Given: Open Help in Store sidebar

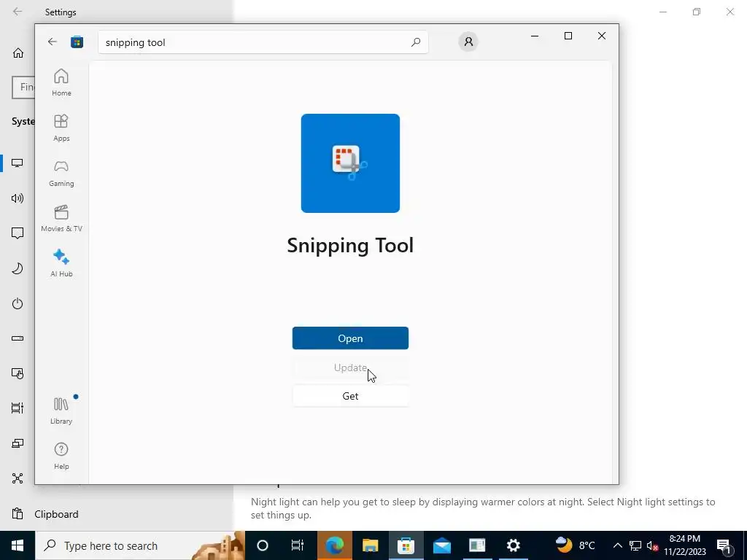Looking at the screenshot, I should pos(61,456).
